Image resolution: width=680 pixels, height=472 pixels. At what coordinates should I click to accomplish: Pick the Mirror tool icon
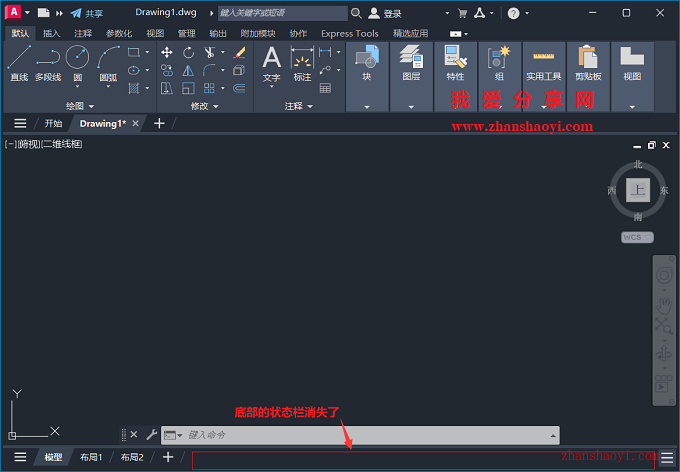pyautogui.click(x=188, y=70)
